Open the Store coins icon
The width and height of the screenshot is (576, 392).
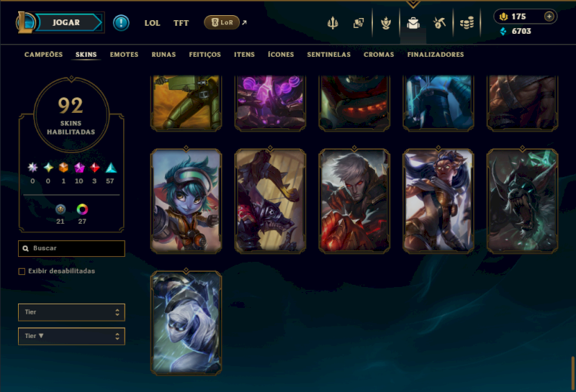click(x=467, y=23)
